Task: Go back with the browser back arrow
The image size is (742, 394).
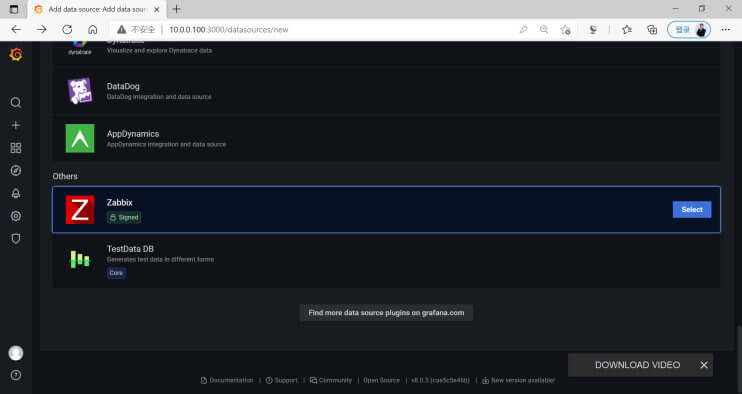Action: coord(16,29)
